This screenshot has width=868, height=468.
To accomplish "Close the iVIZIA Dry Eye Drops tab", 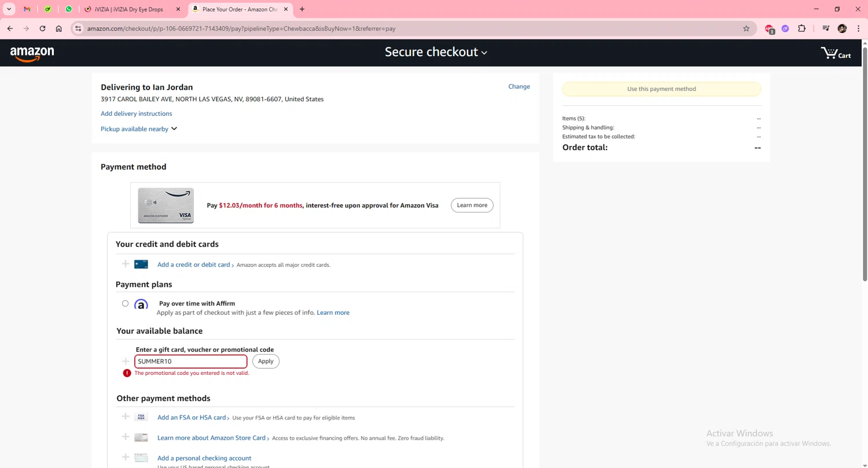I will click(178, 9).
